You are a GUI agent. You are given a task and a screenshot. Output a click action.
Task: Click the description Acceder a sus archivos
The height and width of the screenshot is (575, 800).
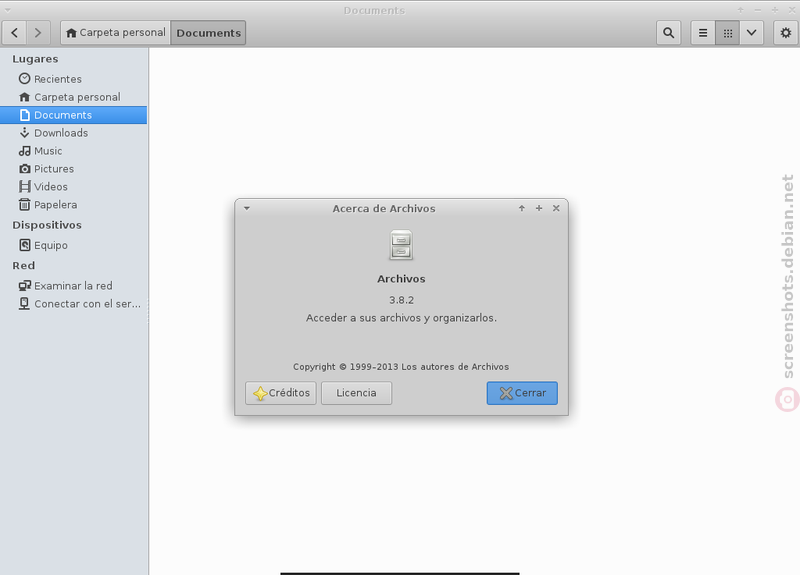tap(401, 318)
